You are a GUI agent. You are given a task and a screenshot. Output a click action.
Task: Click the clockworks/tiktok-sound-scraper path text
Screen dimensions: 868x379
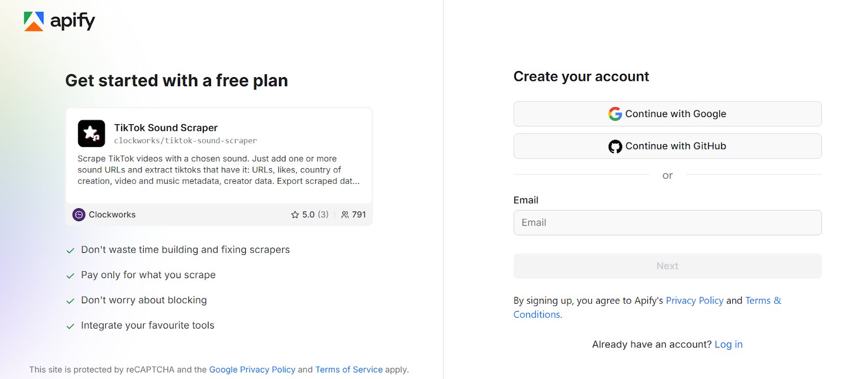tap(185, 140)
